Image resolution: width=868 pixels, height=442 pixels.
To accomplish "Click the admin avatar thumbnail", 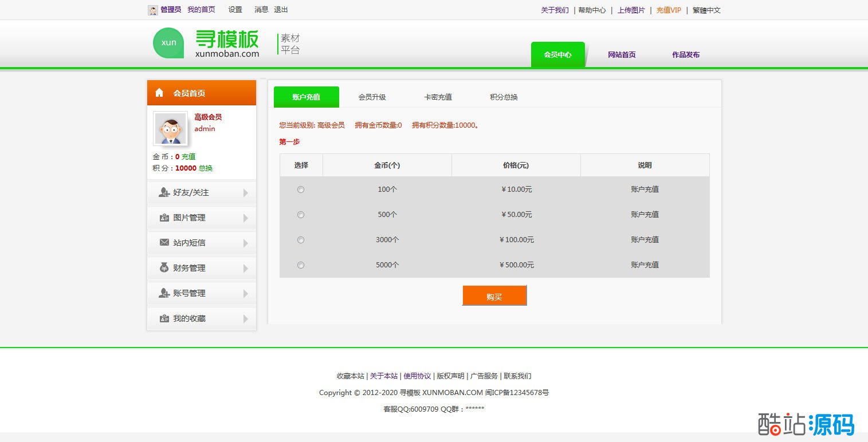I will coord(170,128).
